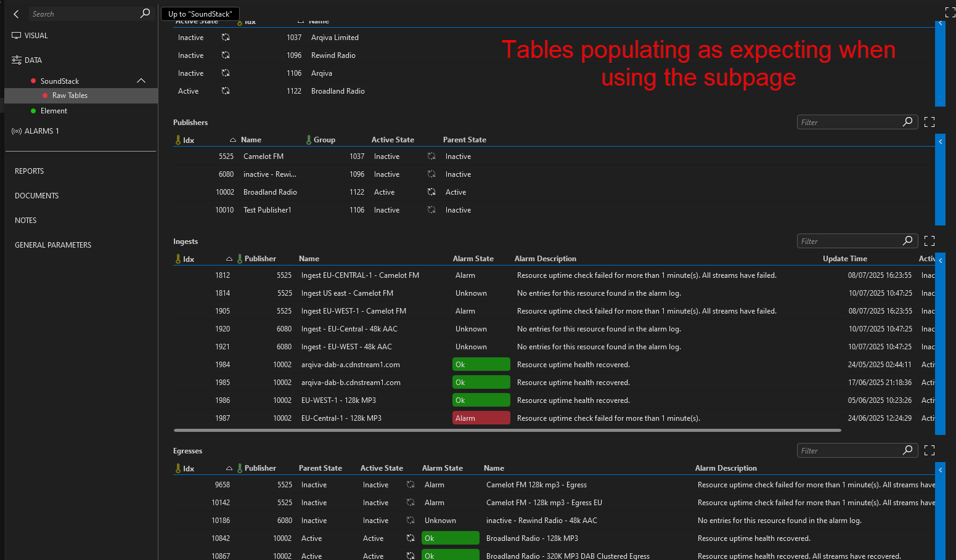Viewport: 956px width, 560px height.
Task: Toggle active state icon for egress 9658
Action: (411, 485)
